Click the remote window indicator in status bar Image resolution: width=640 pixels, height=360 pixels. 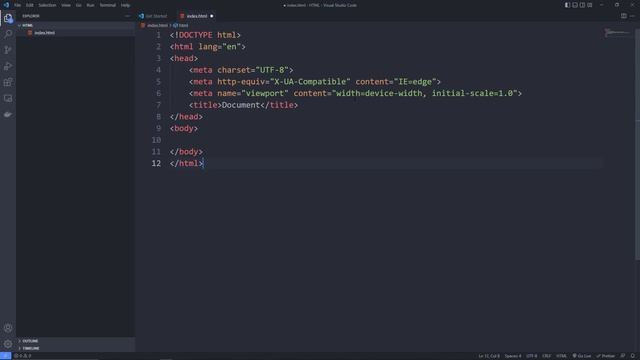coord(5,356)
